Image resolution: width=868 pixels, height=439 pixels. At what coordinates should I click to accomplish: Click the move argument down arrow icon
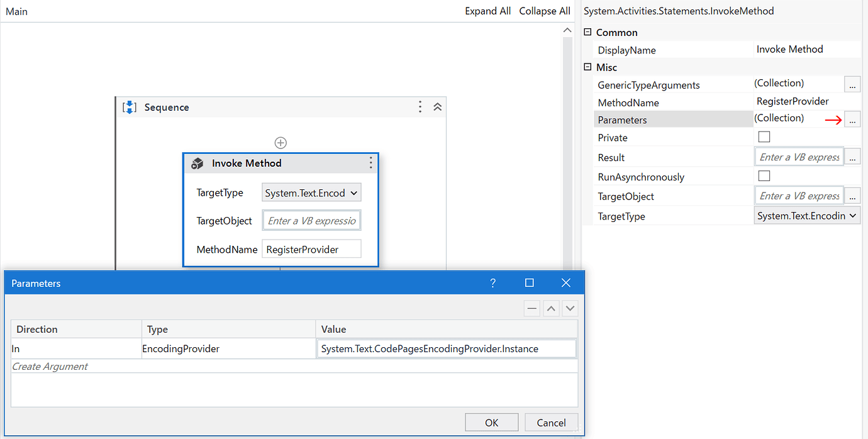coord(570,308)
